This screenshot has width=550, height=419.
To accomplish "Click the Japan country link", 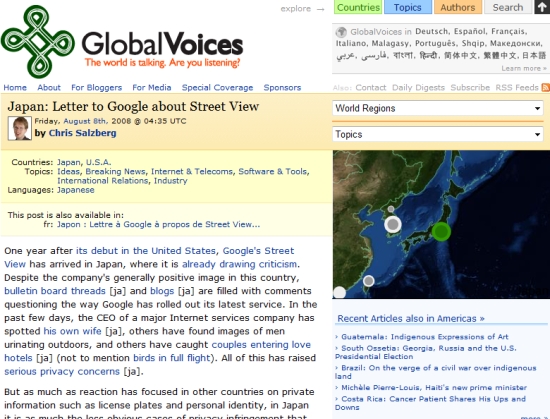I will pos(69,162).
